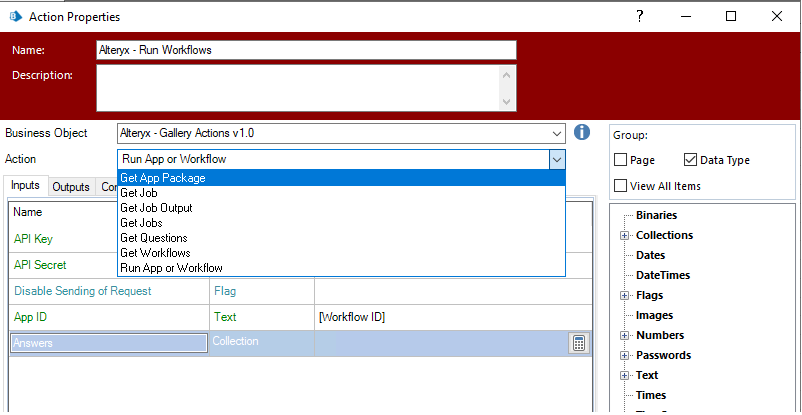Select the Collections tree label
The width and height of the screenshot is (802, 415).
(x=664, y=235)
